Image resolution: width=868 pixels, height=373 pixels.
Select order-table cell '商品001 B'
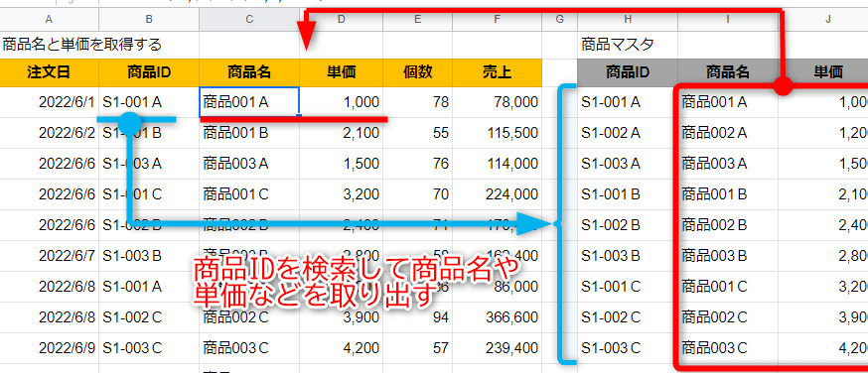[x=249, y=133]
